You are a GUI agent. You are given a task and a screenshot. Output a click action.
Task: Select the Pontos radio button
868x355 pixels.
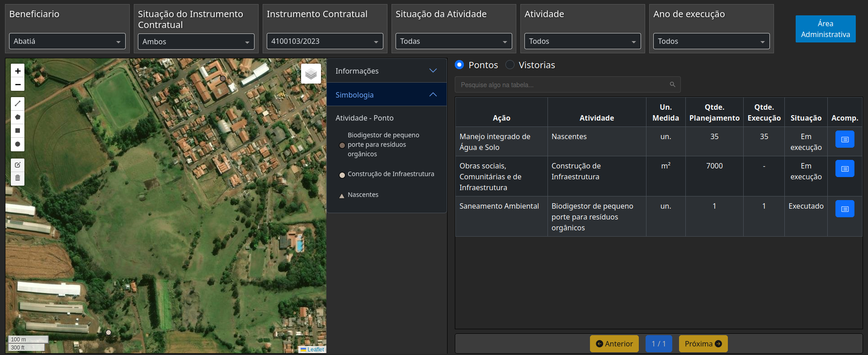pos(459,65)
